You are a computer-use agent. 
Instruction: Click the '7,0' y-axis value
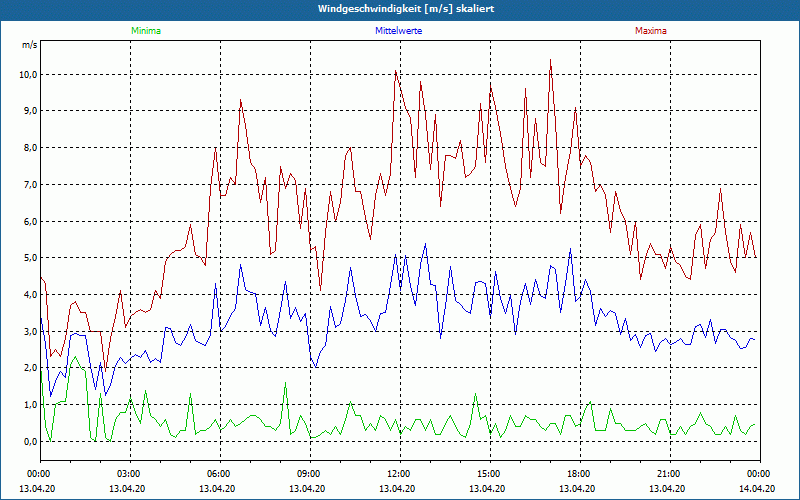click(x=30, y=184)
